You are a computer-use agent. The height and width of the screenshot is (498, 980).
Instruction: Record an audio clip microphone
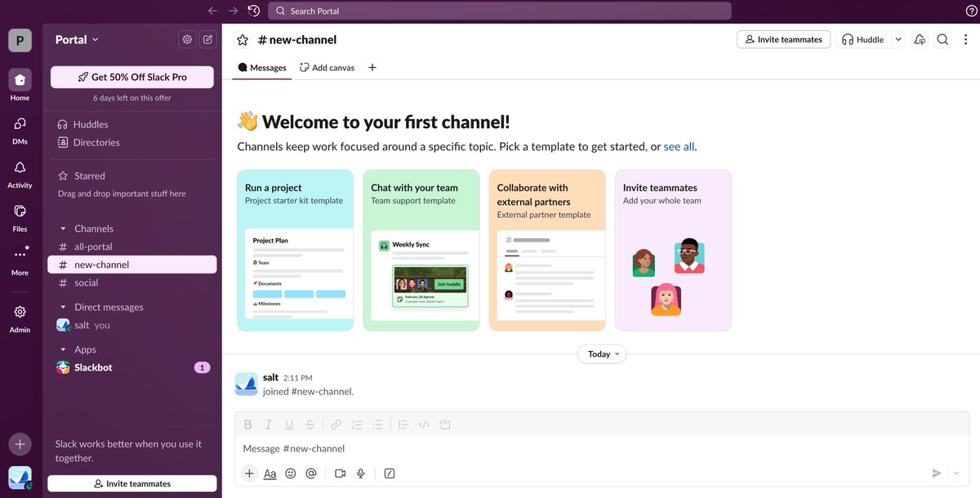[361, 474]
